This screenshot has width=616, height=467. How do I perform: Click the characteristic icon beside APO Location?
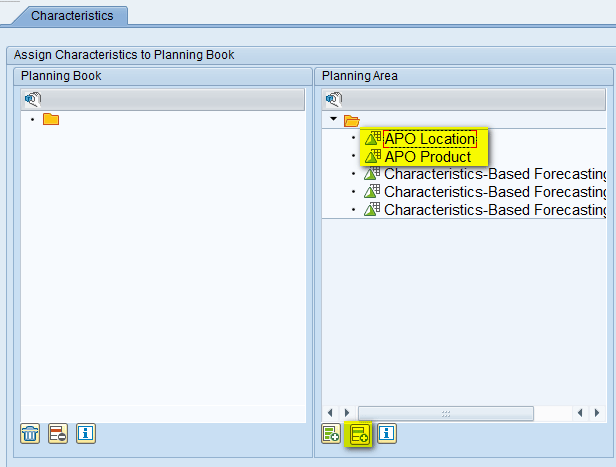(372, 139)
